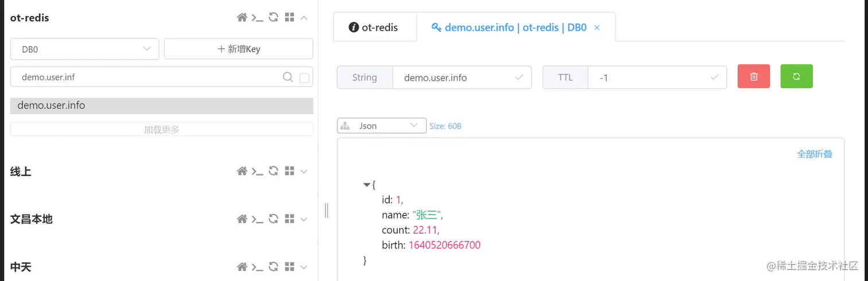Delete key with red trash button
868x281 pixels.
click(754, 77)
